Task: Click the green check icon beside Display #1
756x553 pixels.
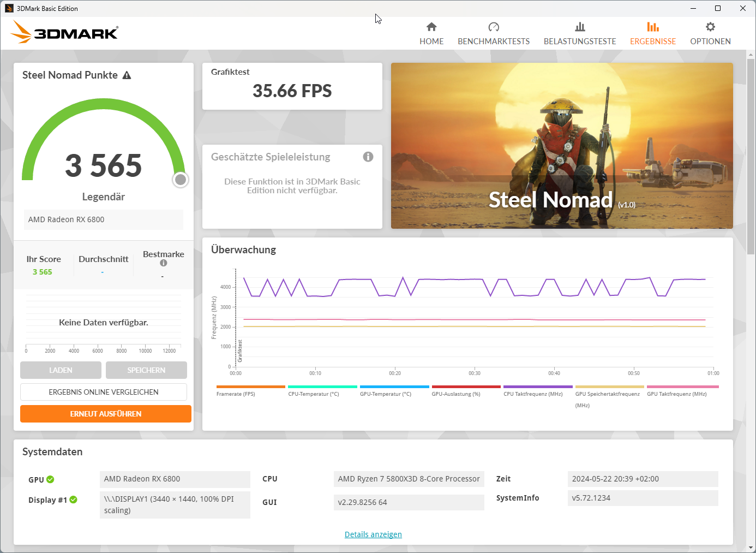Action: pyautogui.click(x=74, y=500)
